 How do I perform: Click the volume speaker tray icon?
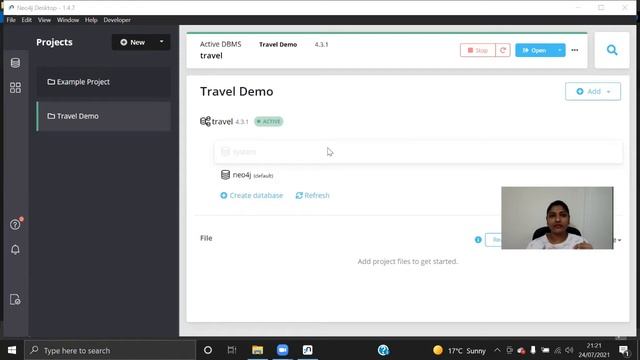569,350
